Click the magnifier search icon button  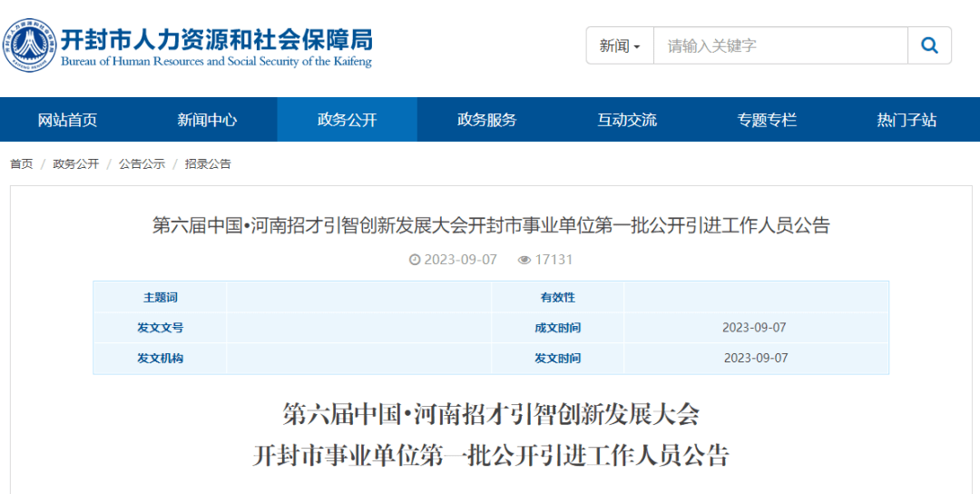pos(929,45)
